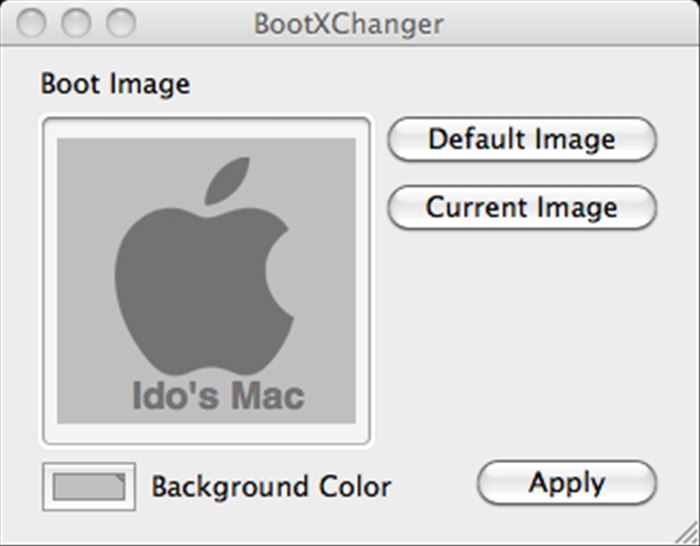
Task: Click the "Ido's Mac" text in the preview
Action: (x=218, y=395)
